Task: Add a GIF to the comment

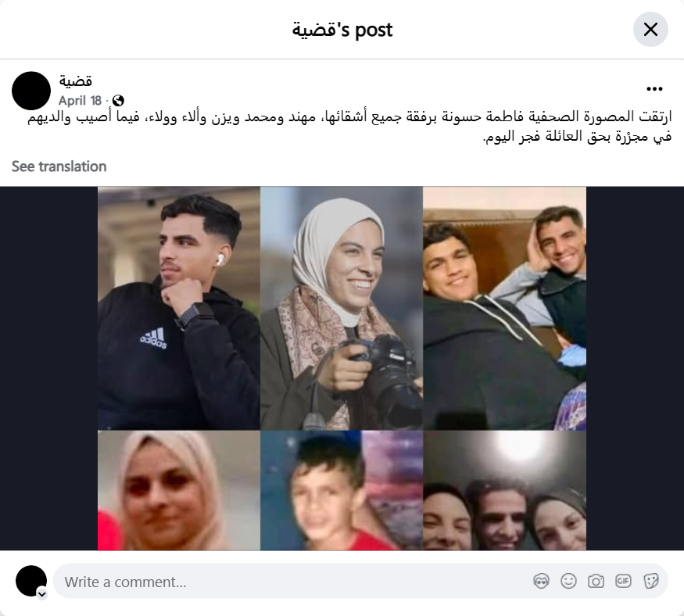Action: [x=623, y=581]
